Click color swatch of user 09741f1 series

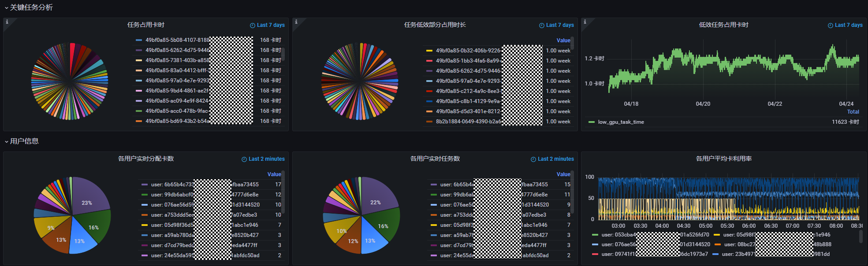pyautogui.click(x=595, y=254)
